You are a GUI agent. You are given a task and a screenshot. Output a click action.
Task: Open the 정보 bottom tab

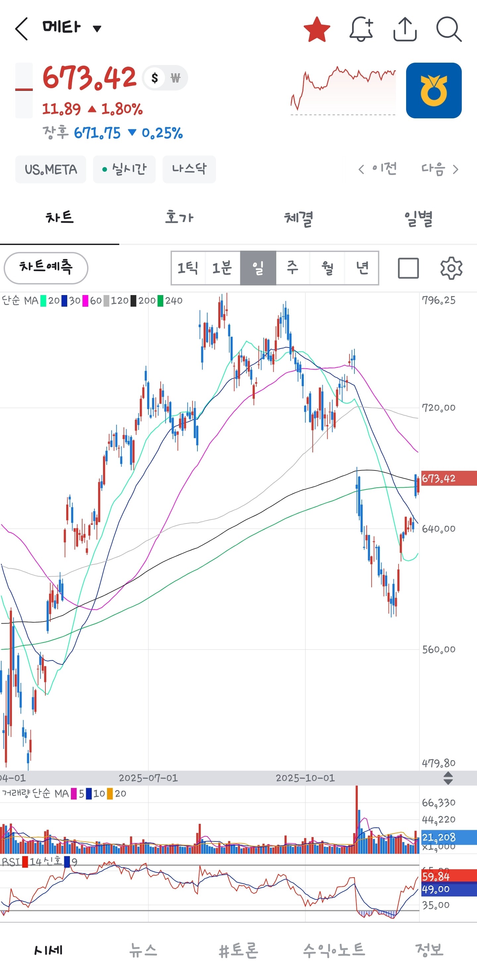tap(430, 950)
